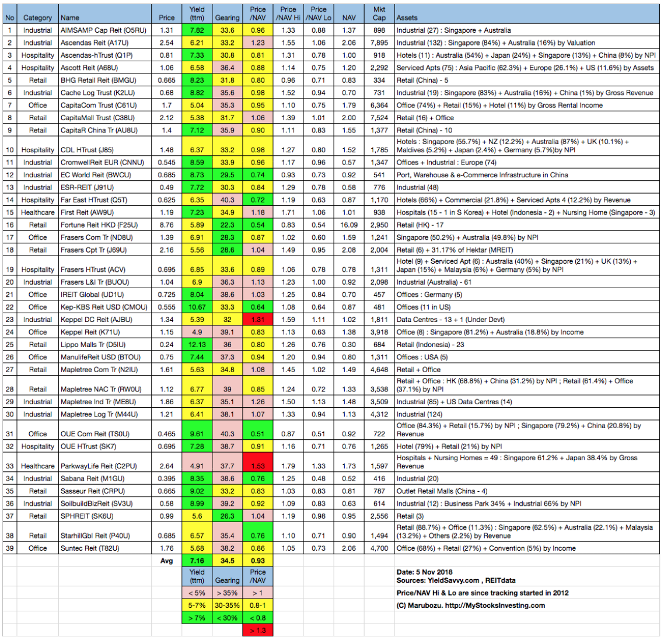Click 'Retail (HK) - 17' assets cell

[x=527, y=225]
